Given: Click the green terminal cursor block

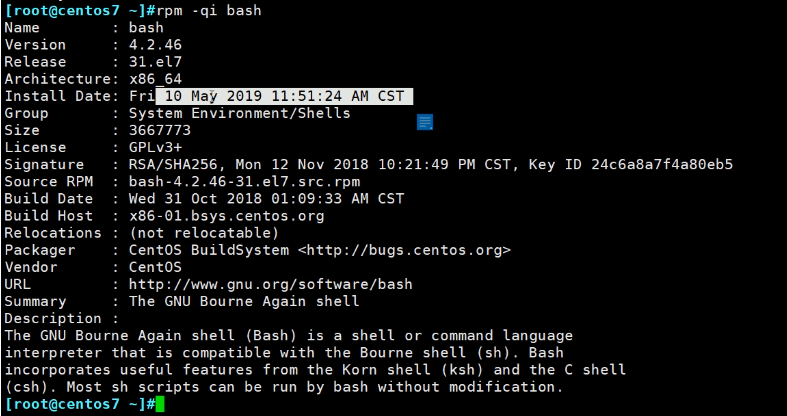Looking at the screenshot, I should (x=159, y=403).
